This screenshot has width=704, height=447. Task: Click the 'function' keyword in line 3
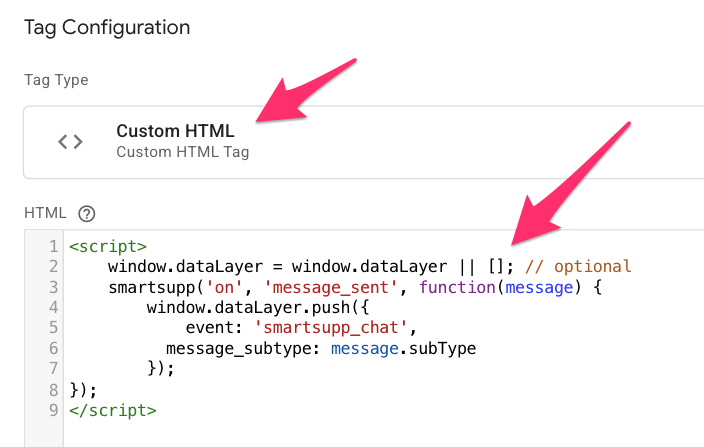tap(457, 287)
